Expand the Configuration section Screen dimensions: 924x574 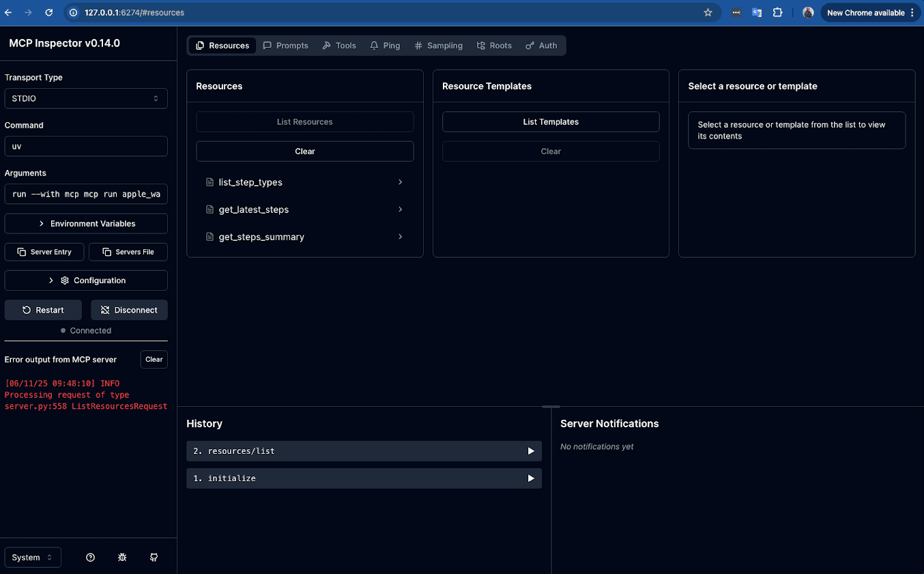pyautogui.click(x=86, y=281)
